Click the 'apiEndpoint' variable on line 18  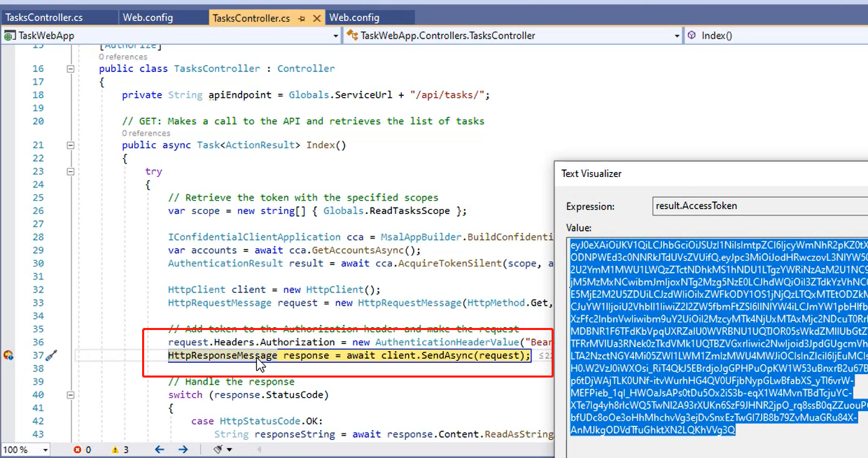click(240, 95)
